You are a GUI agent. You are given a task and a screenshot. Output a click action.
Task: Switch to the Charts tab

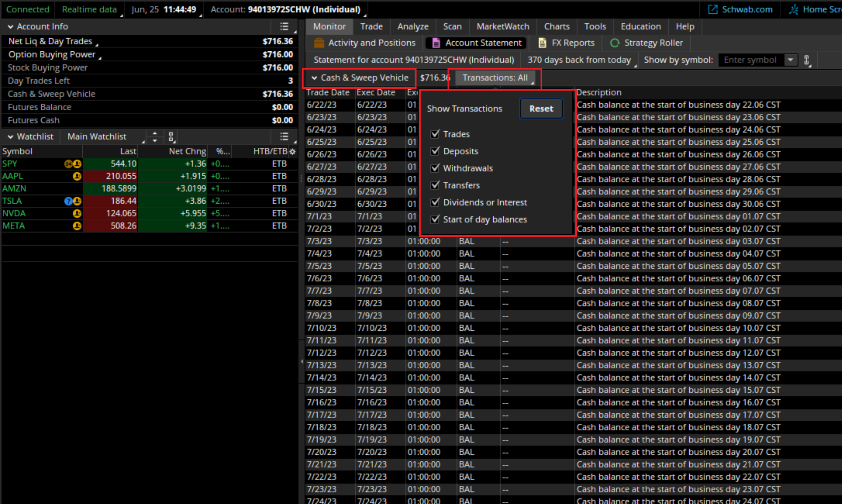[556, 27]
